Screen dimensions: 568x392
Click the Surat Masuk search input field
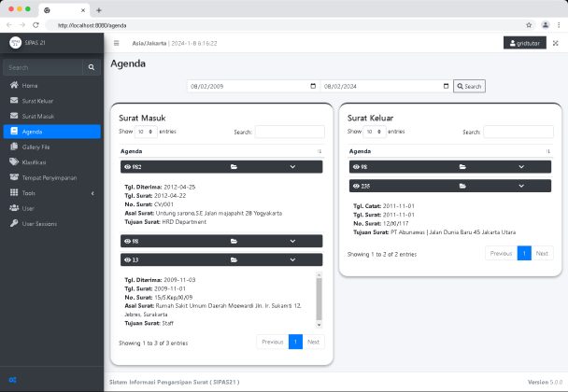coord(290,132)
